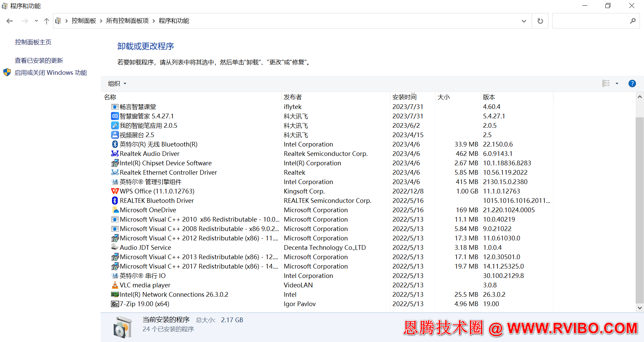The image size is (644, 342).
Task: Expand chevron after 控制面板 breadcrumb
Action: click(101, 21)
